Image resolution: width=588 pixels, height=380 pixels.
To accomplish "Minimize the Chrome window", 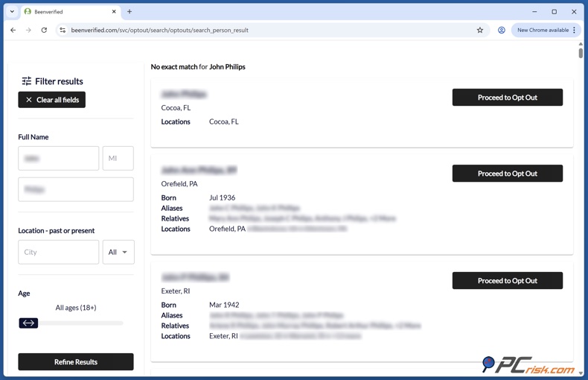I will point(534,12).
